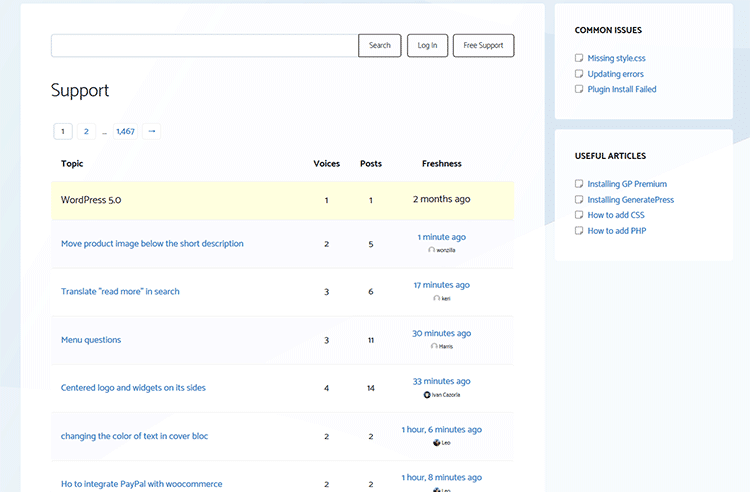Viewport: 750px width, 492px height.
Task: Open the WordPress 5.0 sticky topic
Action: [x=91, y=200]
